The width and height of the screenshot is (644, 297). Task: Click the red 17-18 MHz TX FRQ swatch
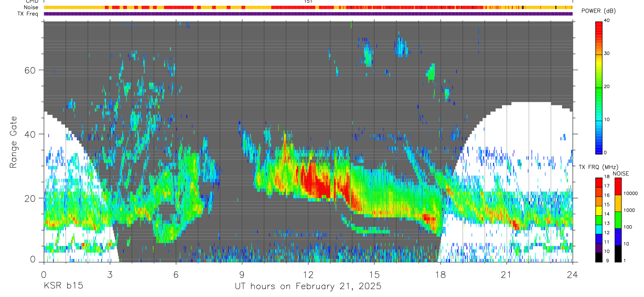tap(599, 183)
